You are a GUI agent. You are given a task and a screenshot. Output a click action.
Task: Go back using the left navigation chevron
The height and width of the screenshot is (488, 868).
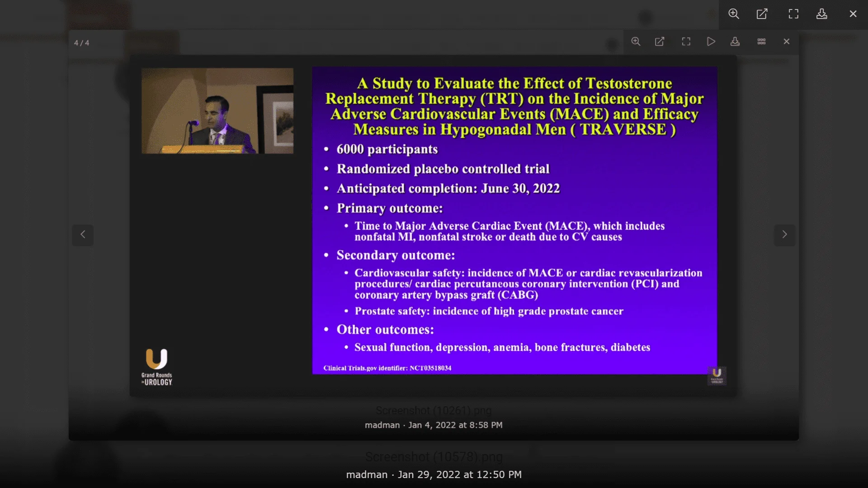click(83, 235)
